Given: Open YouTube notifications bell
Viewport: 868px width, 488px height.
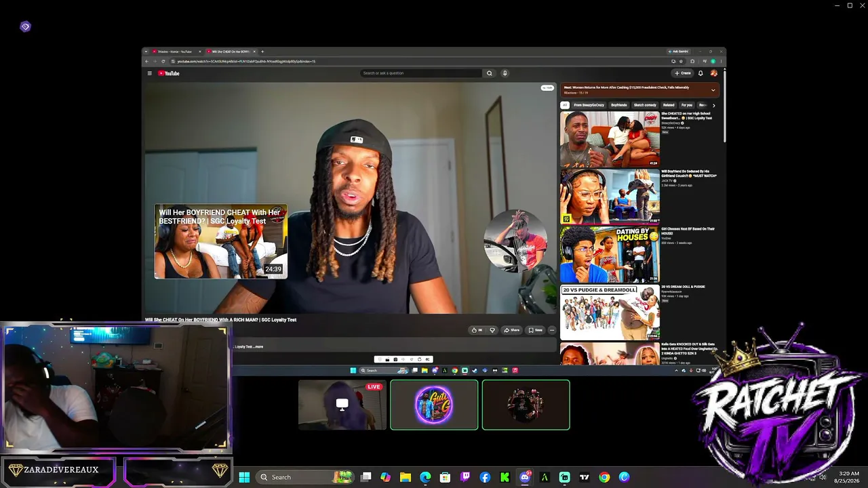Looking at the screenshot, I should pyautogui.click(x=701, y=73).
